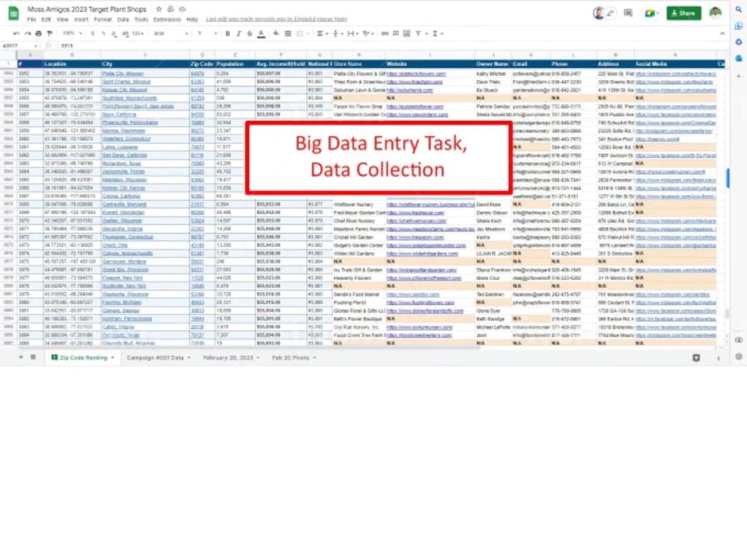Open the Data menu
This screenshot has width=747, height=560.
pyautogui.click(x=123, y=19)
